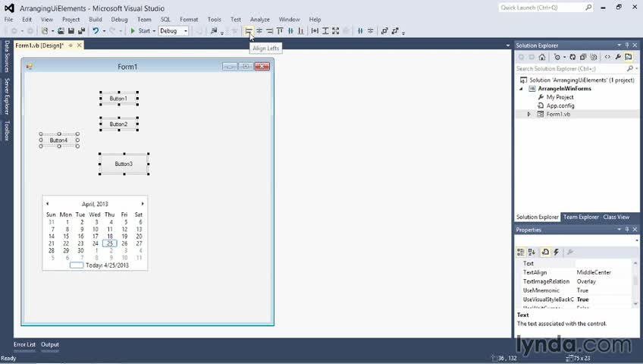Click the Make Same Size icon

[x=335, y=31]
